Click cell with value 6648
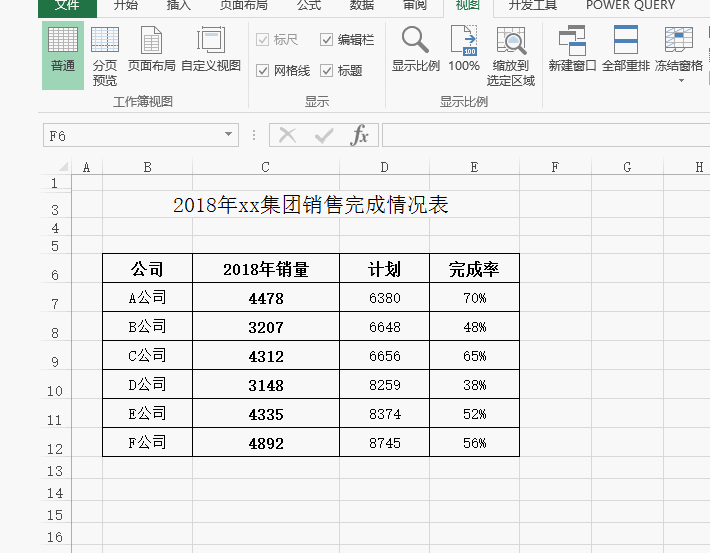The width and height of the screenshot is (710, 553). pyautogui.click(x=384, y=326)
